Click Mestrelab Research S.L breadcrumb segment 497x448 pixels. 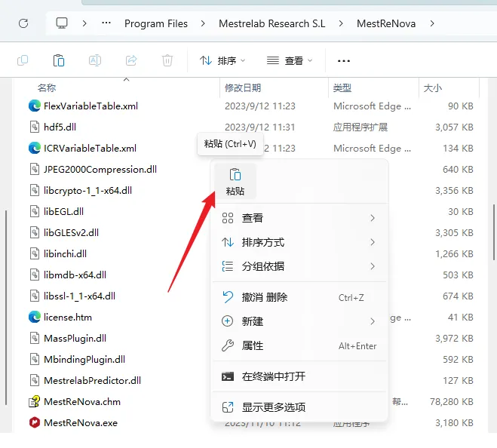click(x=272, y=23)
